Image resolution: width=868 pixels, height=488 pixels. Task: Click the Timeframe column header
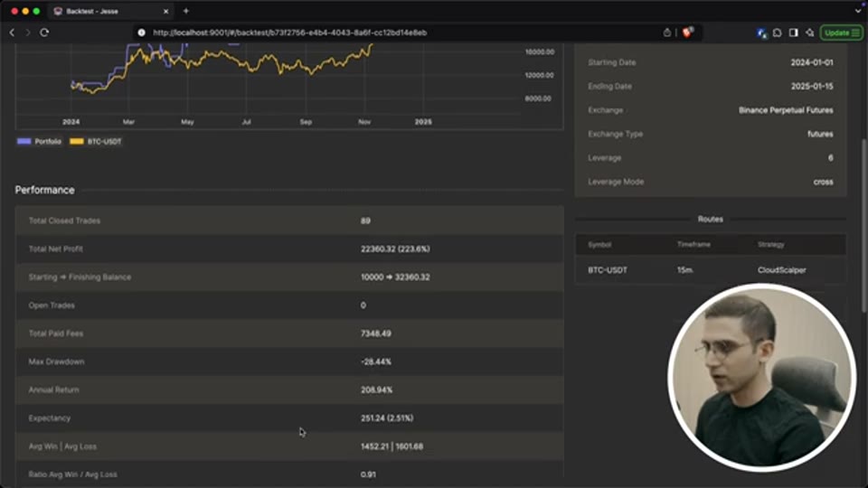693,245
